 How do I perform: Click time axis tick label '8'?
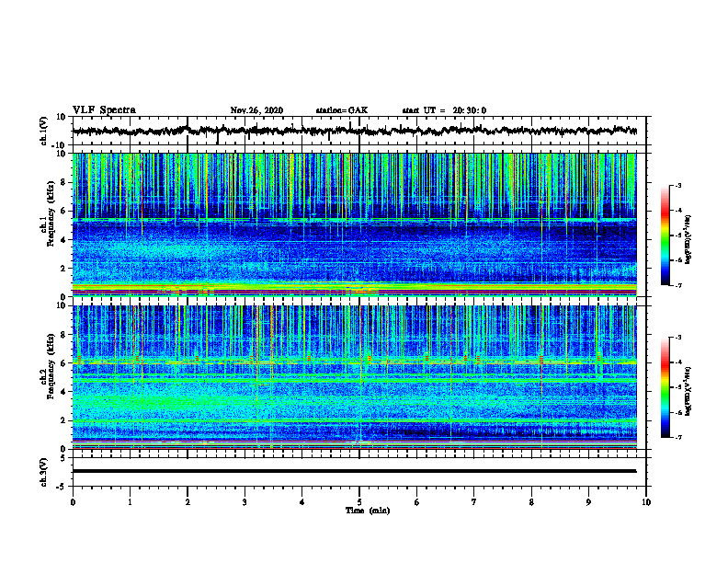click(x=531, y=502)
